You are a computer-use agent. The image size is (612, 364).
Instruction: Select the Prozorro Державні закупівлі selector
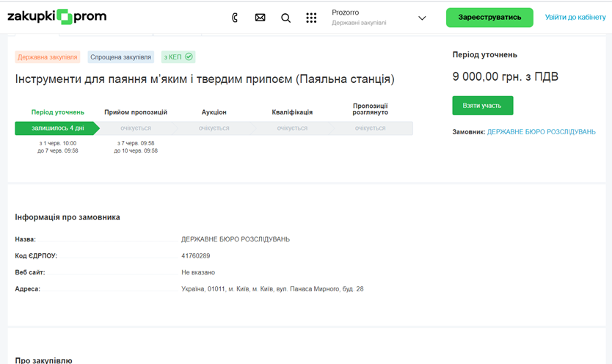point(379,18)
